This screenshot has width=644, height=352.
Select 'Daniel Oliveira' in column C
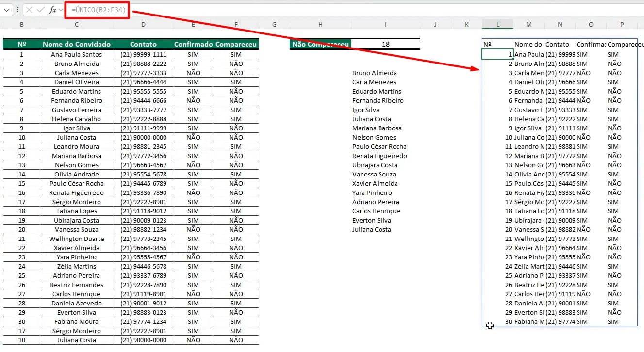click(77, 82)
